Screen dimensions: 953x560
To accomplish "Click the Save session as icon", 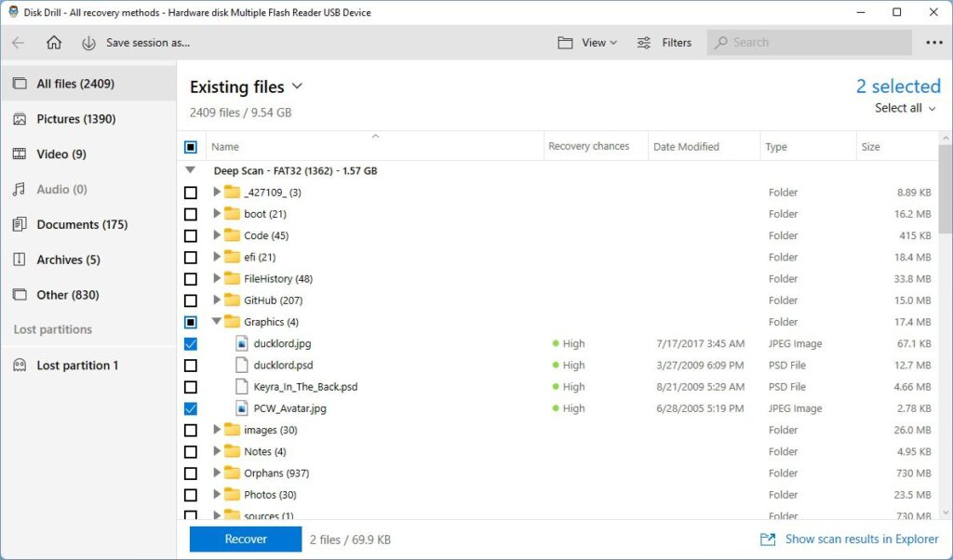I will coord(88,42).
